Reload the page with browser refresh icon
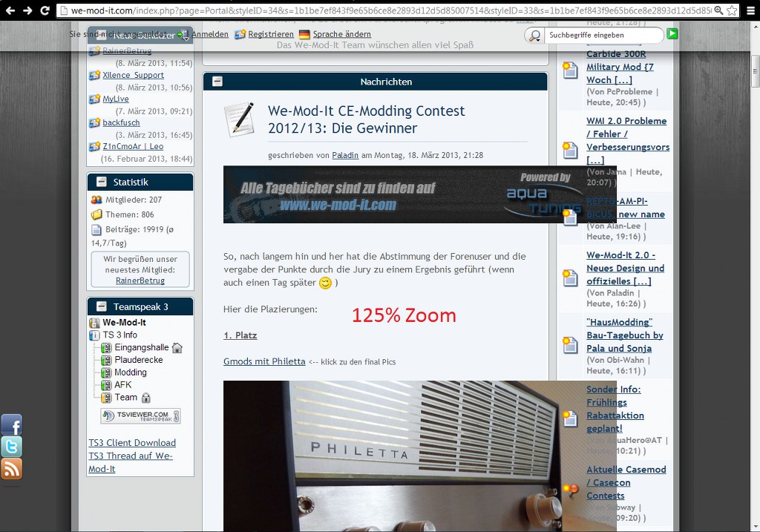 click(45, 11)
